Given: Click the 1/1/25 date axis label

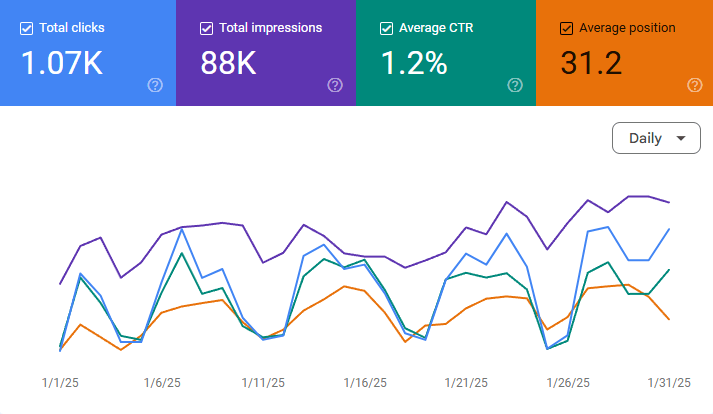Looking at the screenshot, I should [x=60, y=382].
